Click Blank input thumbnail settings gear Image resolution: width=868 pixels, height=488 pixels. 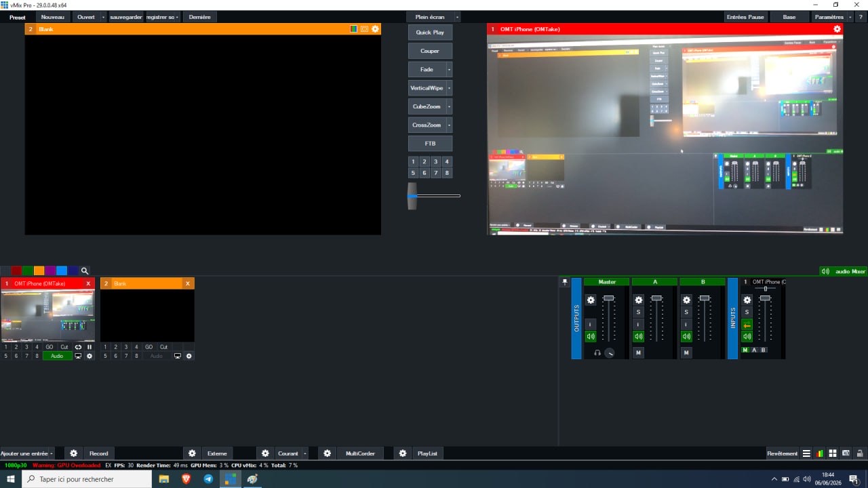coord(189,356)
